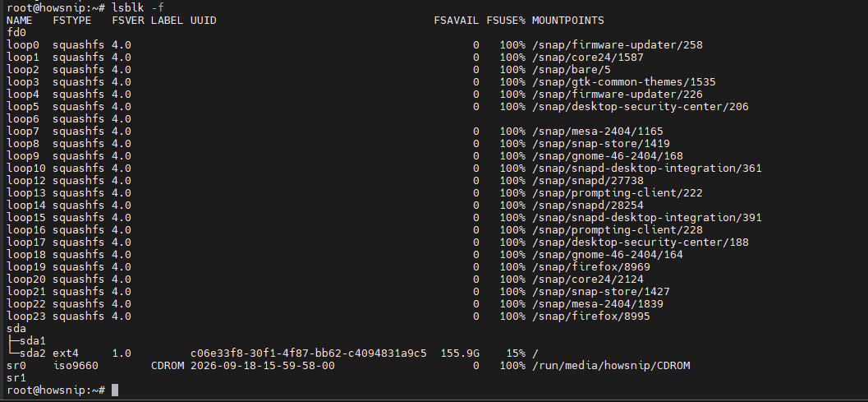Select the MOUNTPOINTS column header
Viewport: 868px width, 402px height.
coord(568,21)
